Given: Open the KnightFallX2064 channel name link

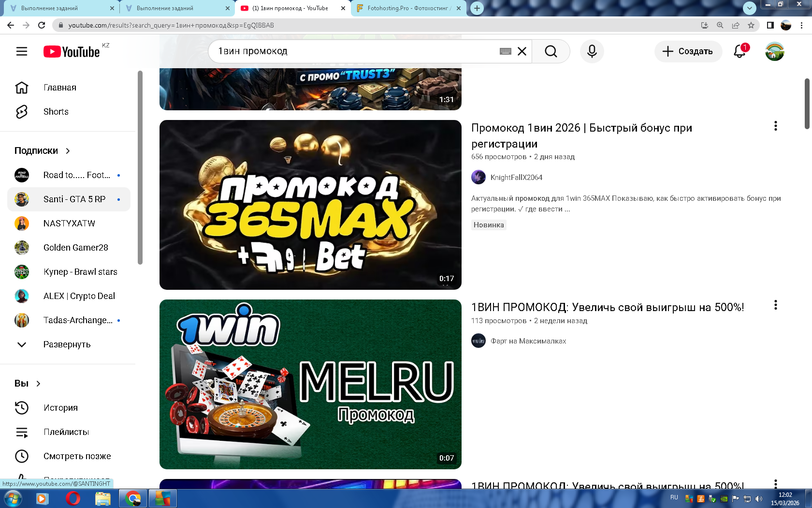Looking at the screenshot, I should tap(516, 178).
